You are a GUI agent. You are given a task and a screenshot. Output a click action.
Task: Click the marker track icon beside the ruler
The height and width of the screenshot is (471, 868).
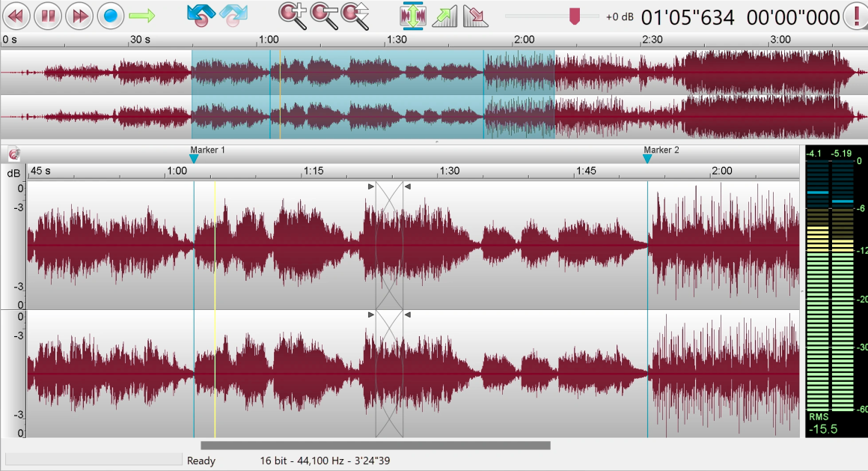pos(13,154)
